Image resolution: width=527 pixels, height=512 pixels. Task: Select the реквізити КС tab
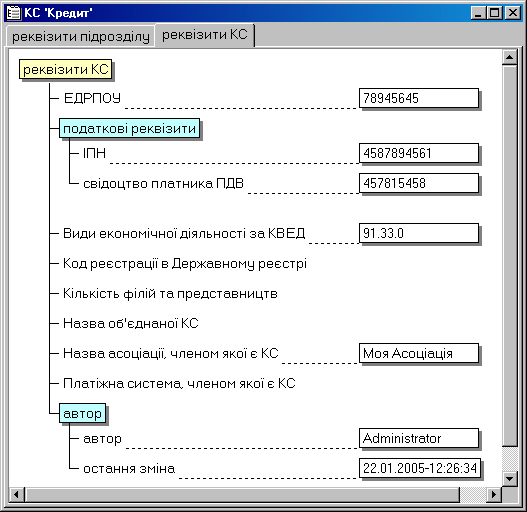tap(205, 35)
